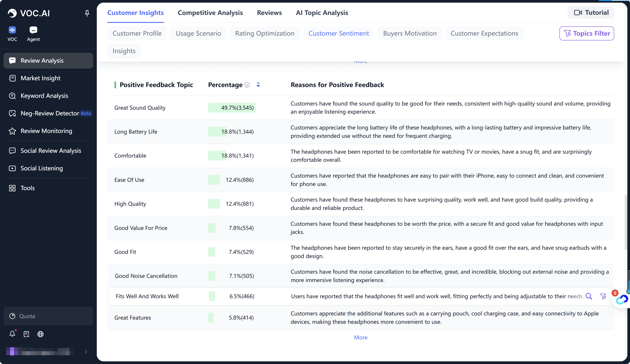The image size is (630, 364).
Task: Select the VOC module icon
Action: click(12, 30)
